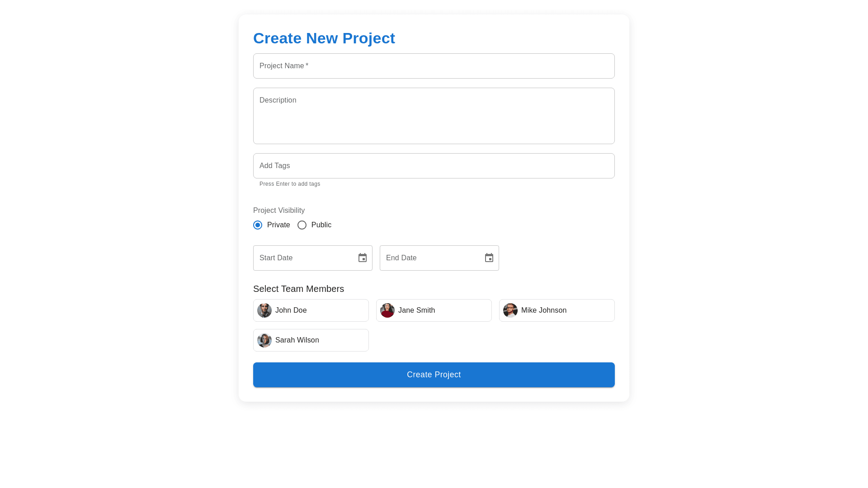Select the Public visibility radio button
This screenshot has width=868, height=488.
pos(302,225)
